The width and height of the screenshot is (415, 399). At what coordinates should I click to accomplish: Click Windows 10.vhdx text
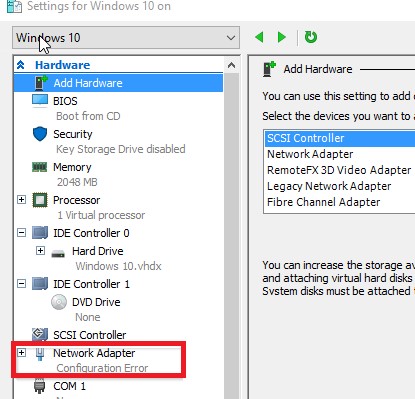[x=118, y=266]
